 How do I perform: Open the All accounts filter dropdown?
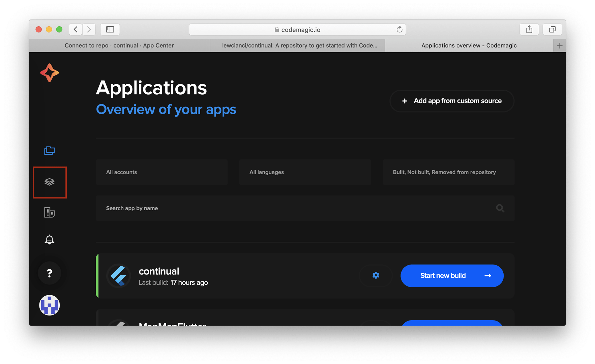click(x=162, y=172)
